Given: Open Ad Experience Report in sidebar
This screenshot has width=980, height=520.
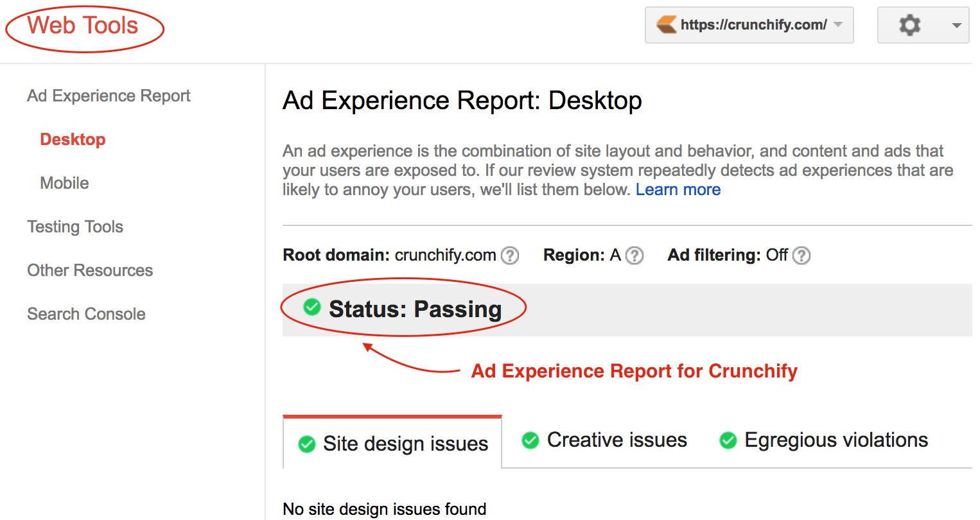Looking at the screenshot, I should [x=109, y=96].
